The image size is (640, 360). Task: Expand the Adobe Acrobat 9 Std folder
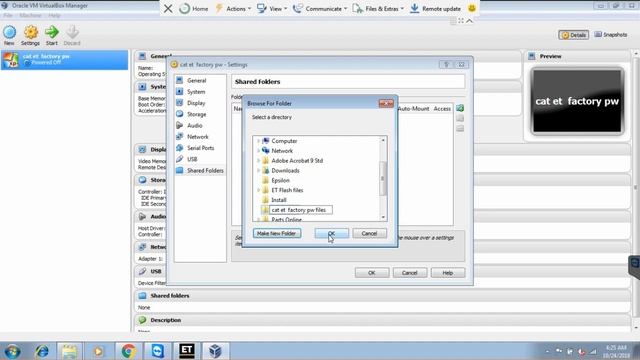pyautogui.click(x=258, y=160)
